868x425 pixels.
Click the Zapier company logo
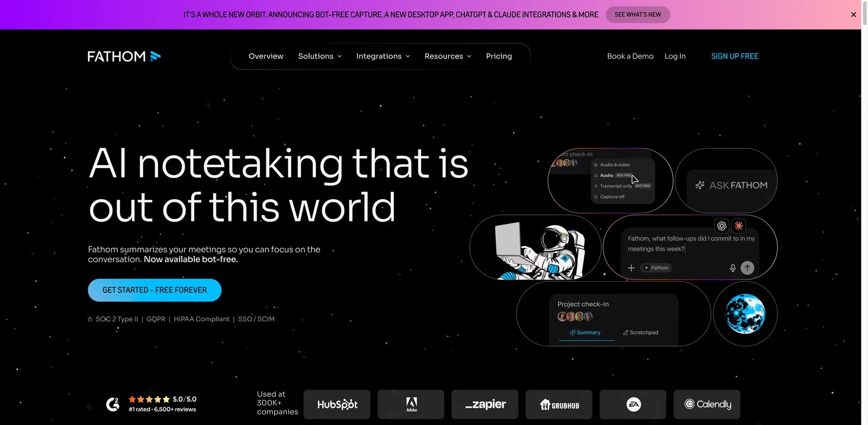[485, 404]
